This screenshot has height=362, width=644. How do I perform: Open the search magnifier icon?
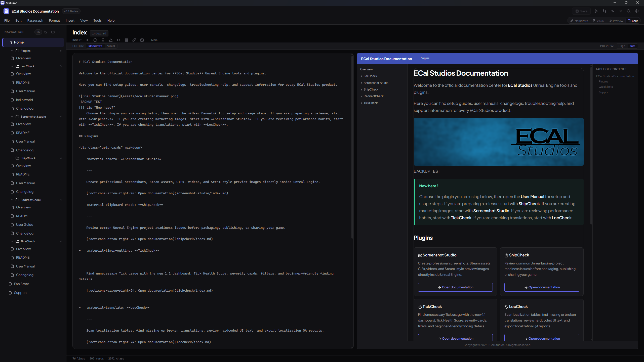629,11
